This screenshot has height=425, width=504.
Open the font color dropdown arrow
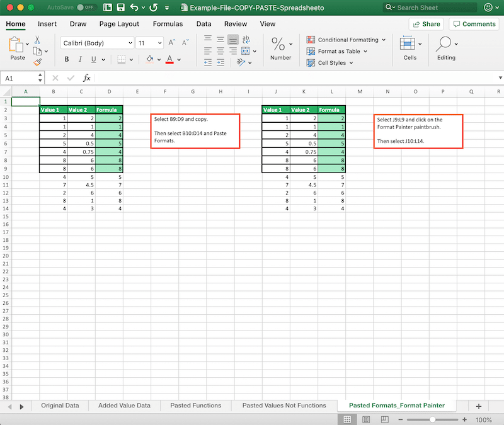click(179, 59)
